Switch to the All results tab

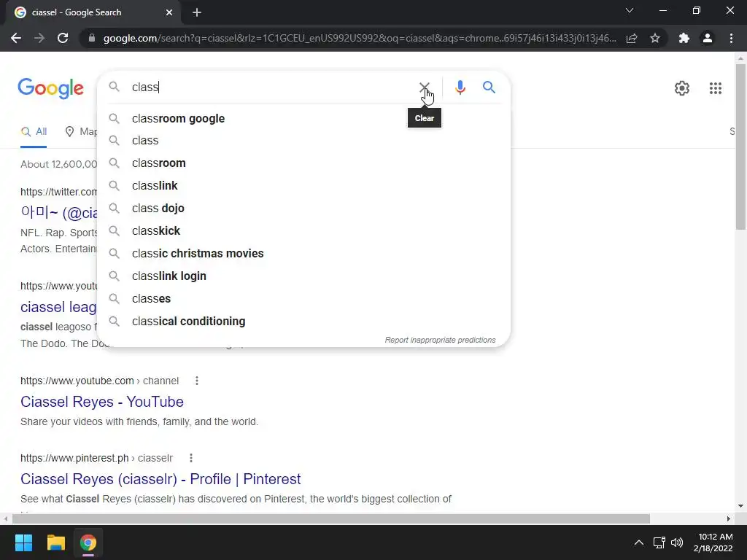pos(34,132)
